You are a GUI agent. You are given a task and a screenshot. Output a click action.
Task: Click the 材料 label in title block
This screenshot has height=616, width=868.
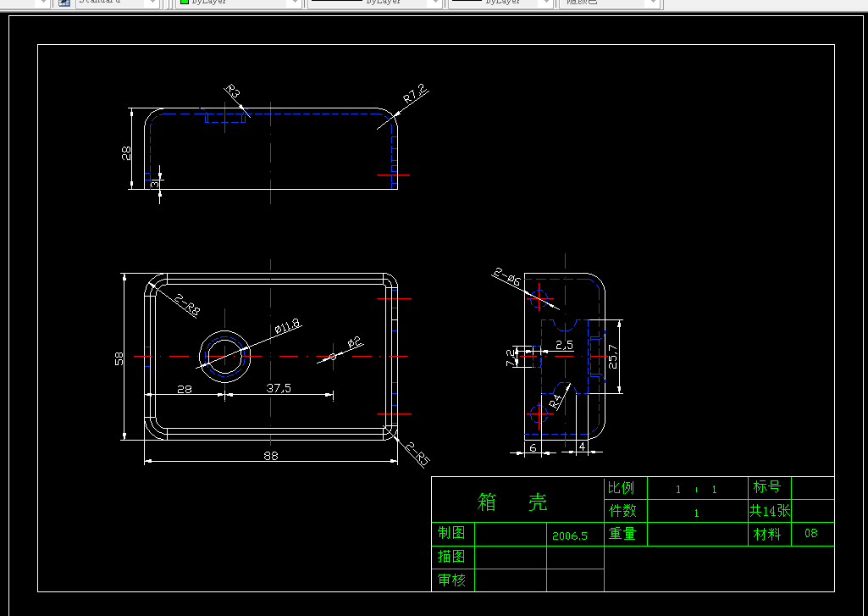click(x=767, y=534)
